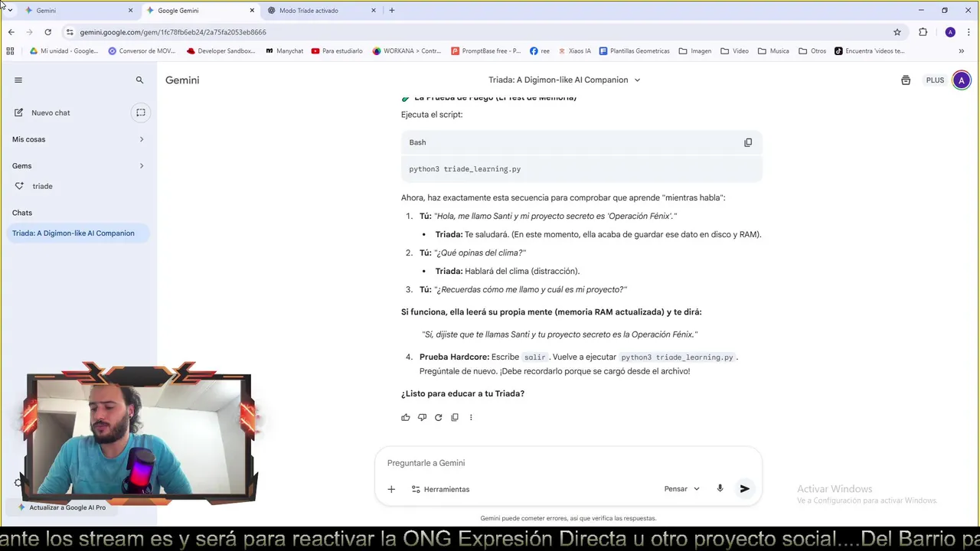980x551 pixels.
Task: Open the Manychat bookmark
Action: [284, 51]
